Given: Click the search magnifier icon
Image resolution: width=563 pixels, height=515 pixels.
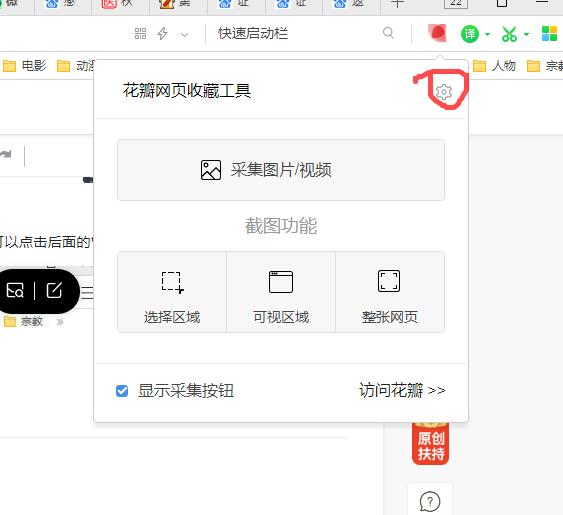Looking at the screenshot, I should [388, 33].
